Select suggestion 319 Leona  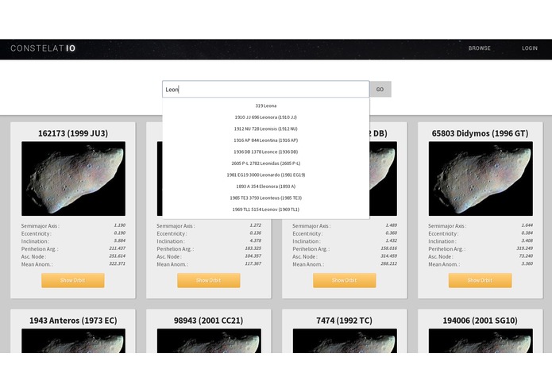point(266,106)
